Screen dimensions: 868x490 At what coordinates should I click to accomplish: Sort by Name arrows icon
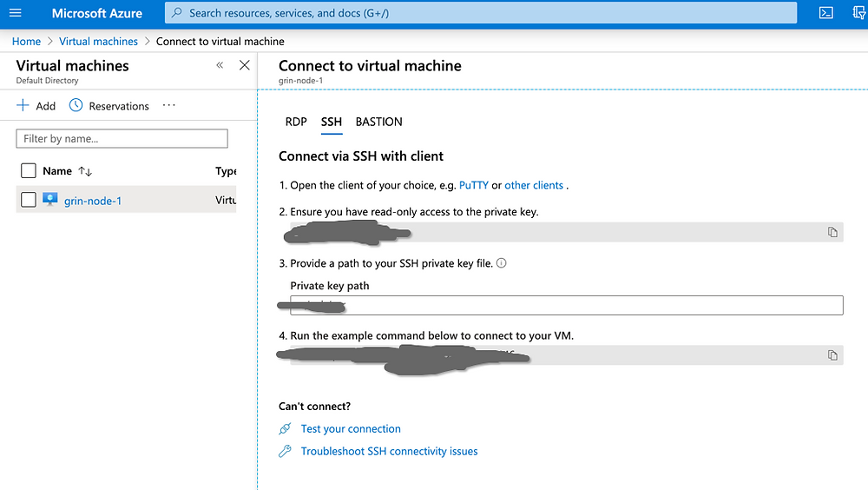click(85, 171)
